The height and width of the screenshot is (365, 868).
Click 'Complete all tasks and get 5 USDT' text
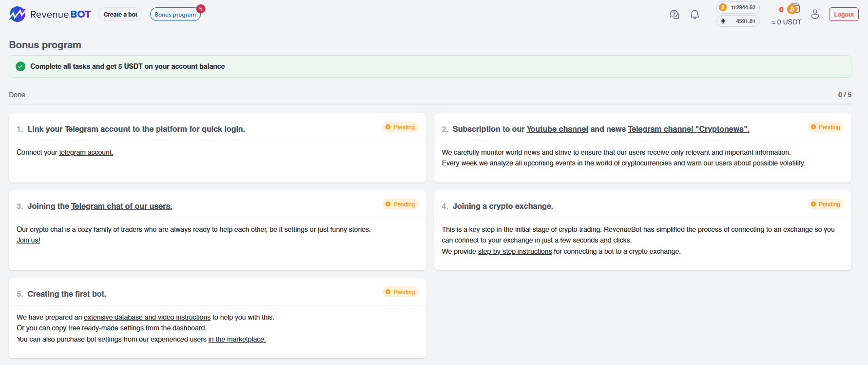coord(127,66)
